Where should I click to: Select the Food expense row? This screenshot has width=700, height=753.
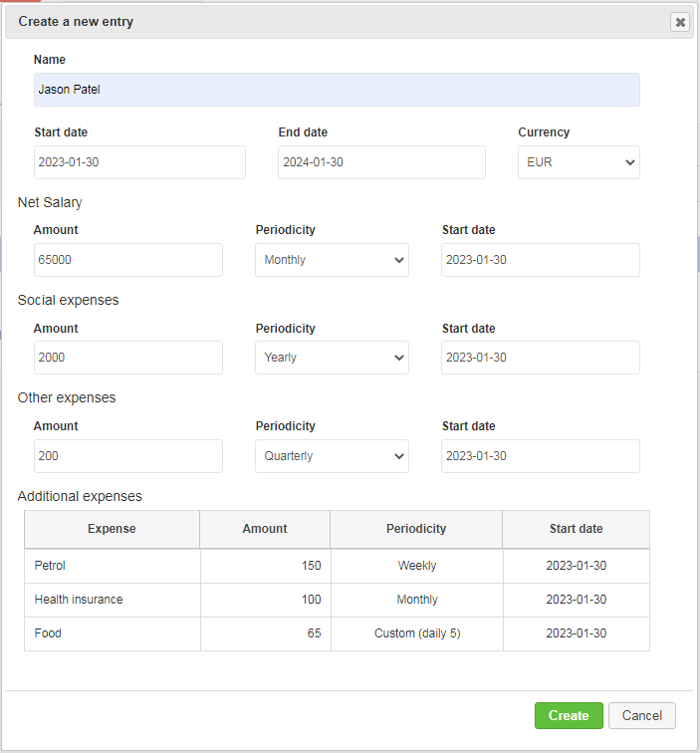point(337,633)
